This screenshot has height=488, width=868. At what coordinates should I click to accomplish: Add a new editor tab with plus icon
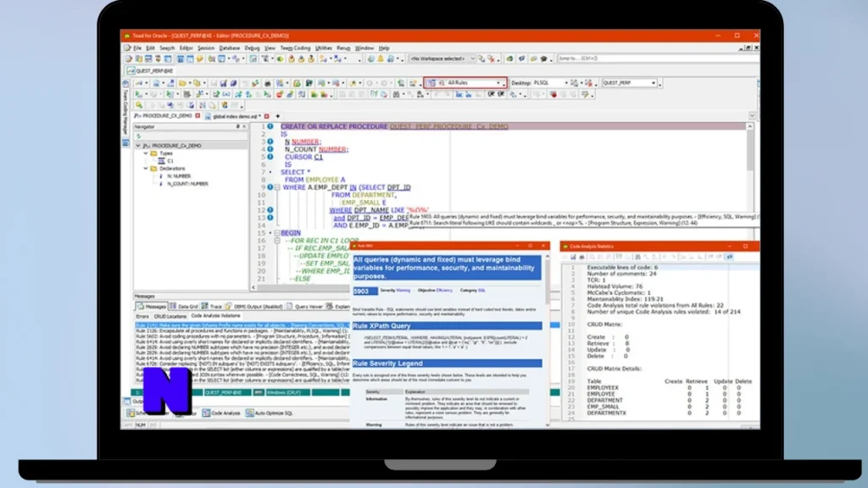click(277, 116)
